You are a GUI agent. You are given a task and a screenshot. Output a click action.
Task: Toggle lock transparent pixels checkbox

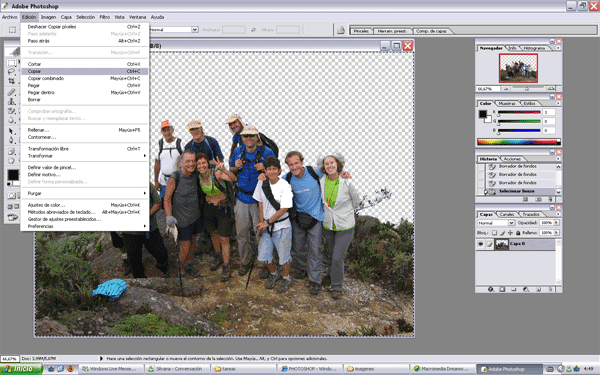tap(494, 233)
